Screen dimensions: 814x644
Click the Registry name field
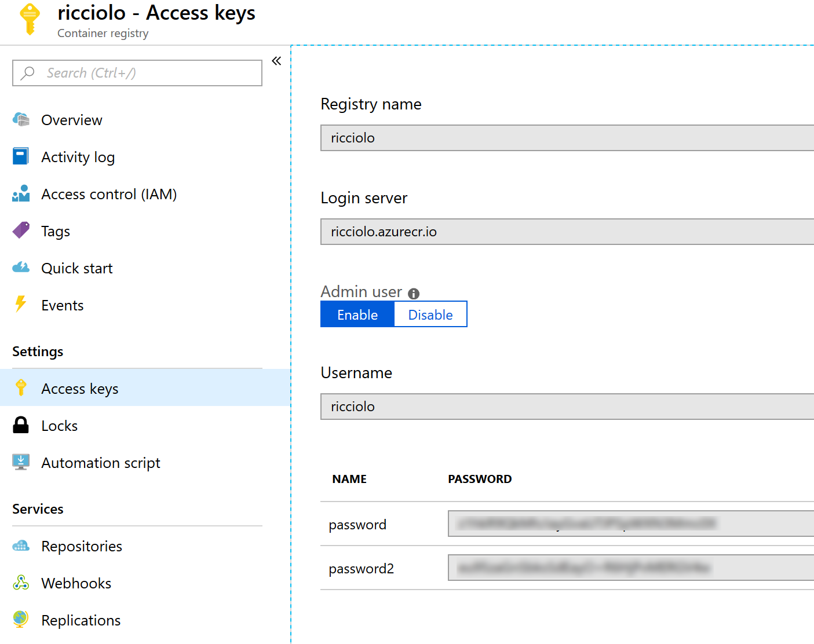point(567,138)
